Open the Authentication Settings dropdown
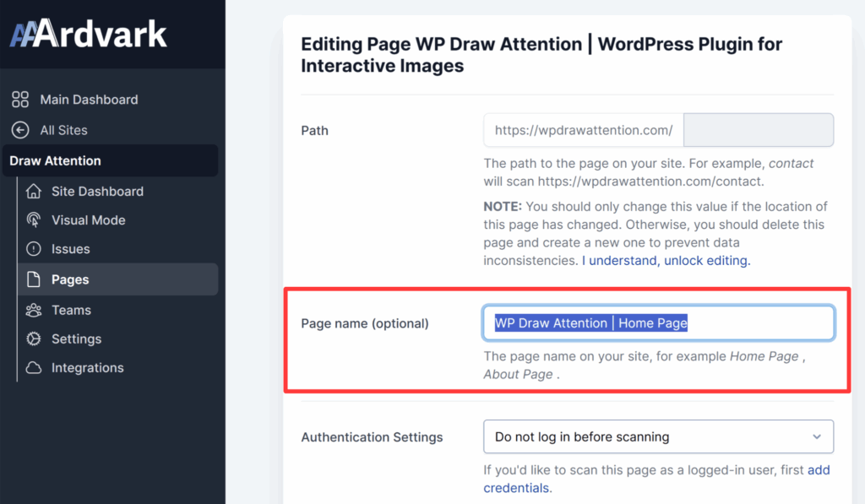 click(x=658, y=436)
